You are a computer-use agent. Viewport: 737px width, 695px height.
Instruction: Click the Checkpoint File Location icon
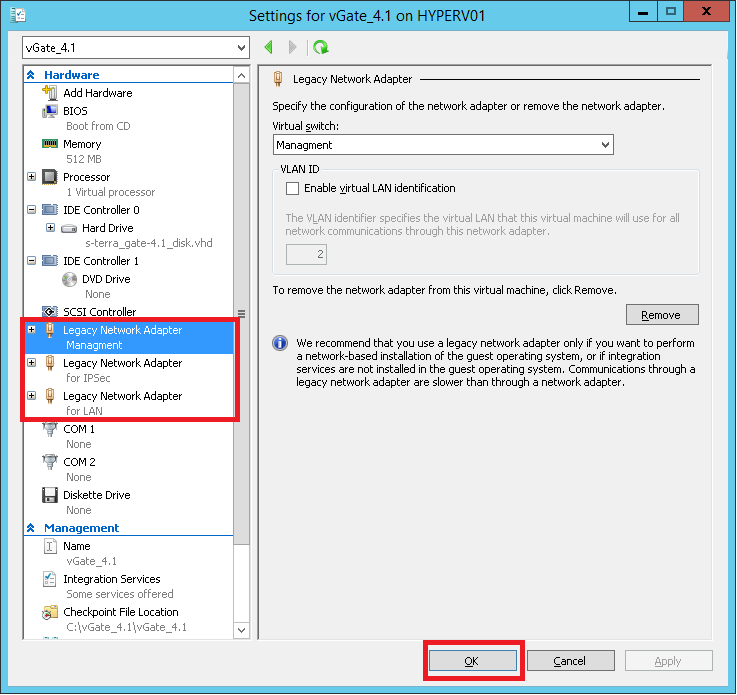click(x=50, y=612)
